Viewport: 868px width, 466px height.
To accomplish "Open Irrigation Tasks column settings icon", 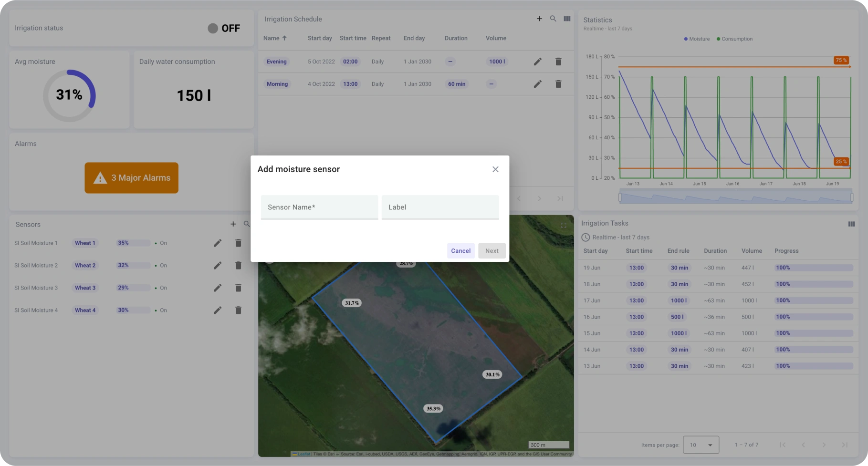I will tap(851, 224).
